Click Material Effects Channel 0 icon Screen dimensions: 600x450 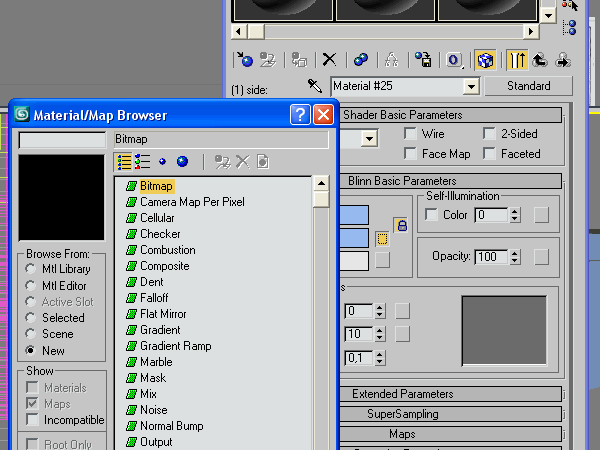click(x=454, y=60)
